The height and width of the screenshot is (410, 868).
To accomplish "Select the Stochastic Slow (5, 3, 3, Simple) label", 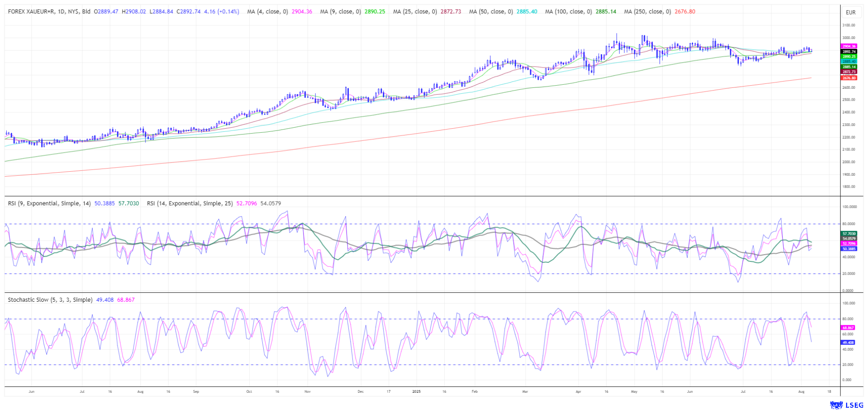I will pyautogui.click(x=50, y=300).
